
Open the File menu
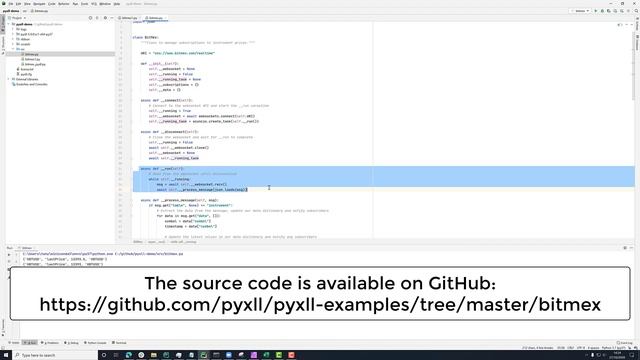11,4
